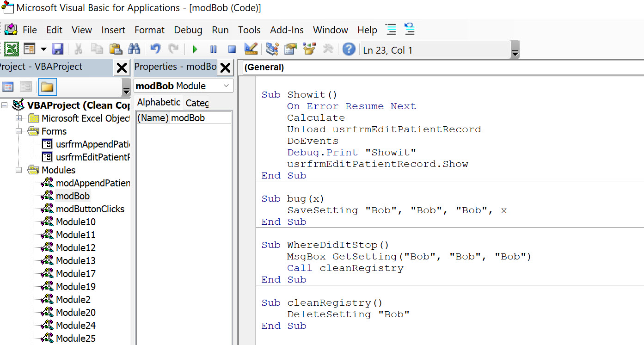Open Insert object dropdown arrow
Viewport: 644px width, 345px height.
point(43,49)
